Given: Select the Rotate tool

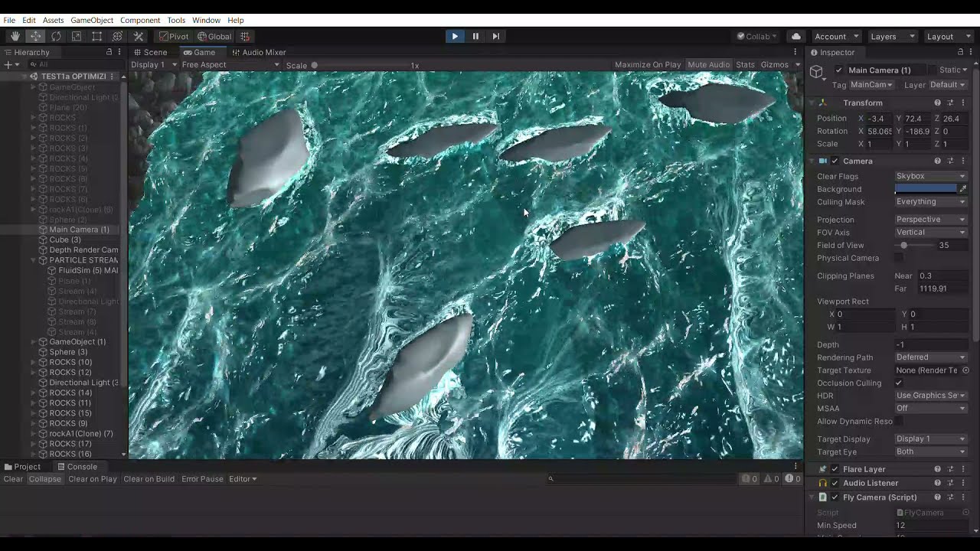Looking at the screenshot, I should point(56,36).
